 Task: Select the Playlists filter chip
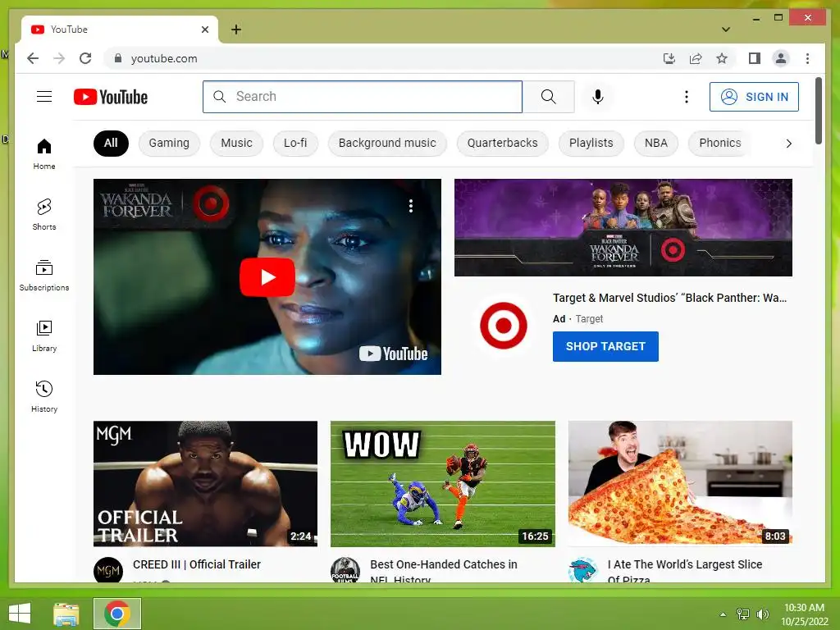591,143
